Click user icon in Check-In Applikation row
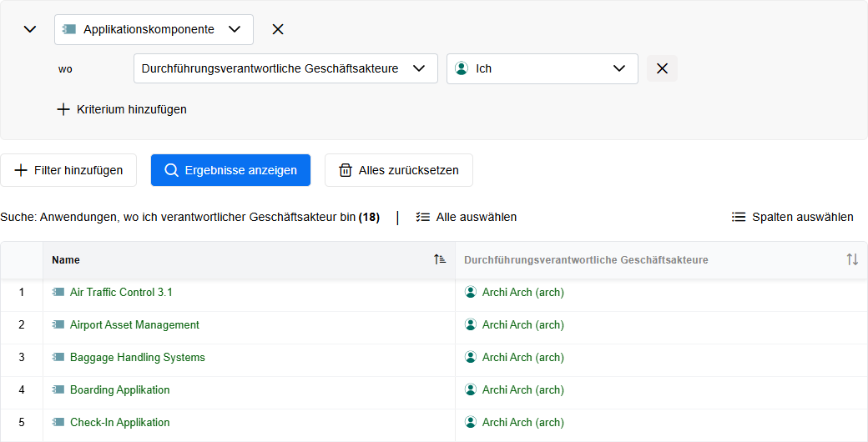The image size is (868, 442). [x=471, y=423]
